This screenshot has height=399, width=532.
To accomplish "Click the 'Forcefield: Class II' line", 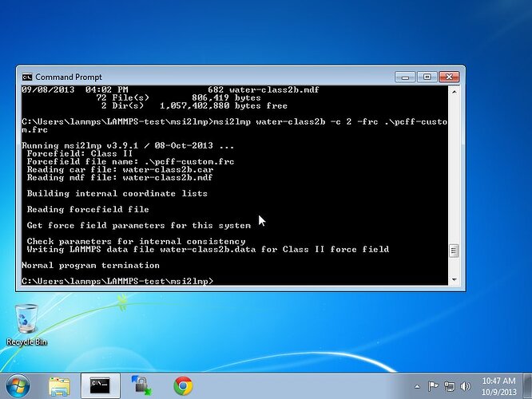I will pos(80,153).
